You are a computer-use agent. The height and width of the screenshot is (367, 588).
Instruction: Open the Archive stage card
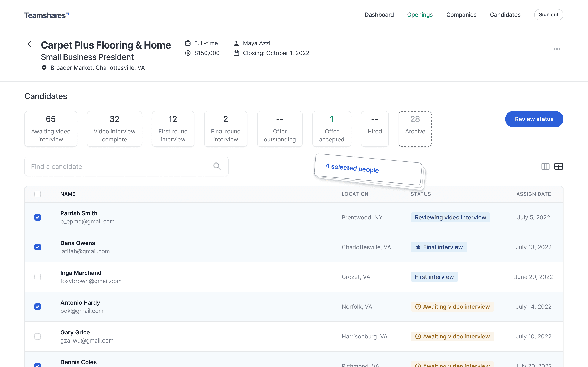coord(415,129)
